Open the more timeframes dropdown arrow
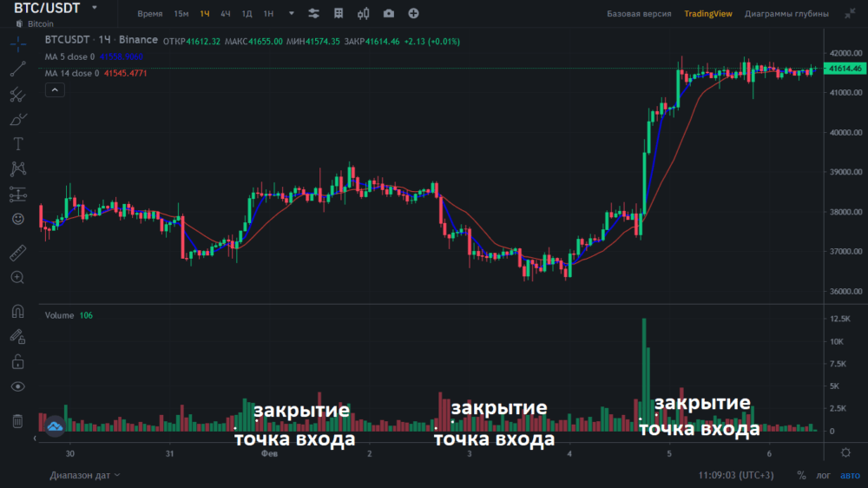Screen dimensions: 868x488 [291, 14]
